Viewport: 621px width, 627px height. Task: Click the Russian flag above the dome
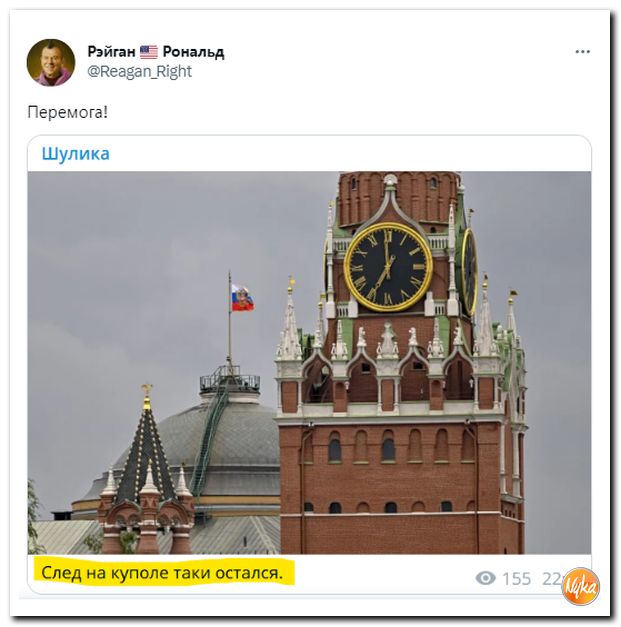click(x=242, y=298)
